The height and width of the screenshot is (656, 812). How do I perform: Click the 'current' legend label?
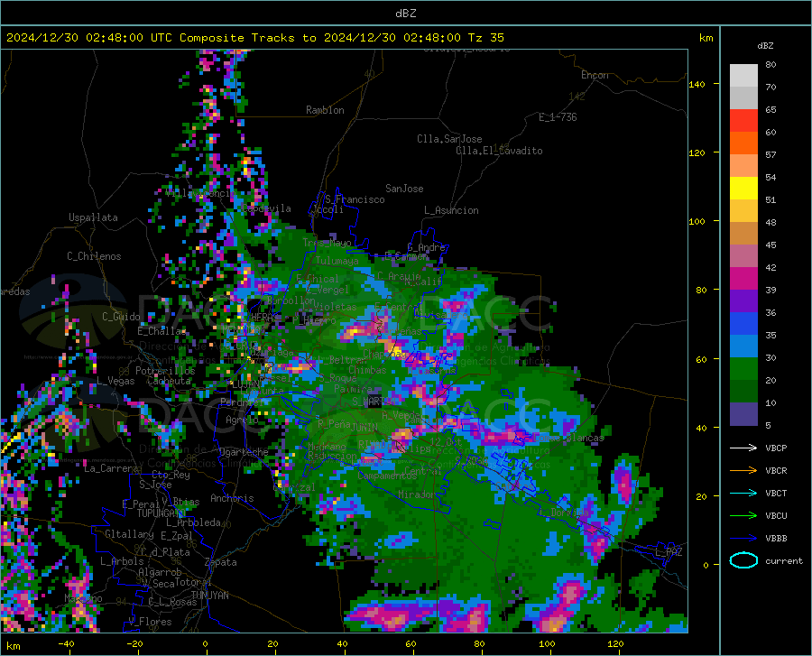(x=784, y=560)
